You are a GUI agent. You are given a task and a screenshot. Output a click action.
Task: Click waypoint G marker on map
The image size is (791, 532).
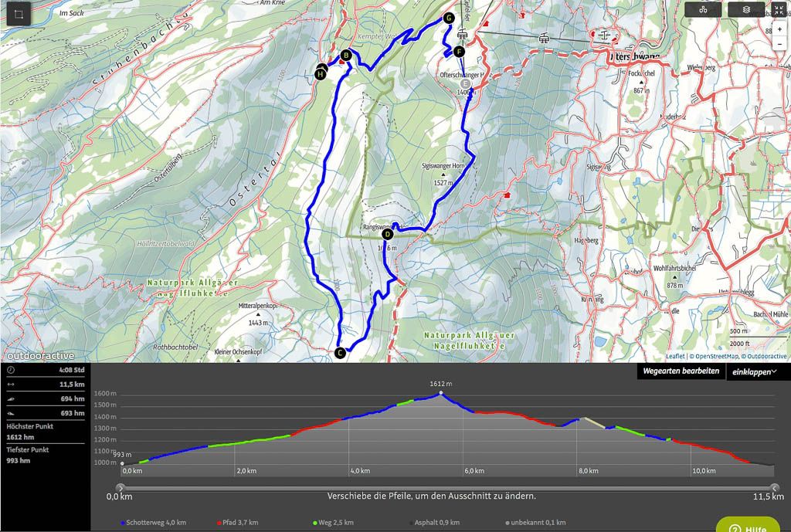449,19
